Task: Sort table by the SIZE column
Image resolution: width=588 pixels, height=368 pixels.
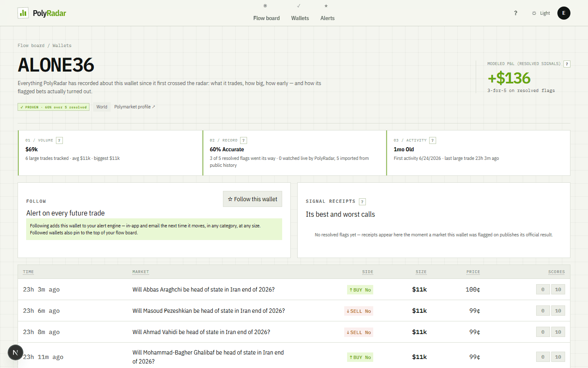Action: (421, 272)
